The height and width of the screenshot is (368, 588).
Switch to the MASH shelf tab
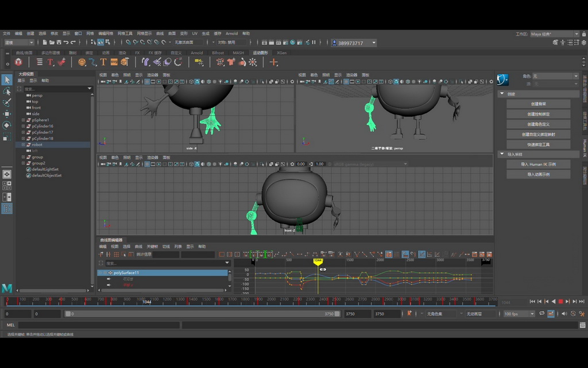pyautogui.click(x=238, y=52)
